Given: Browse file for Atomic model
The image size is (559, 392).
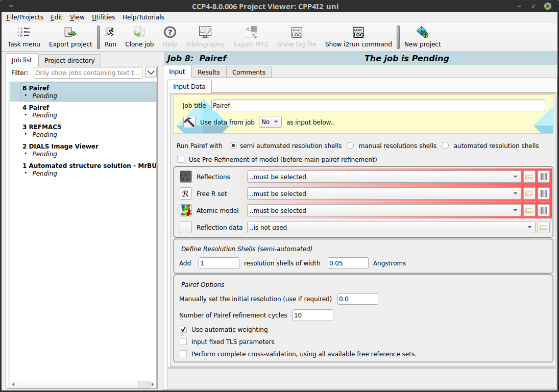Looking at the screenshot, I should click(x=529, y=210).
